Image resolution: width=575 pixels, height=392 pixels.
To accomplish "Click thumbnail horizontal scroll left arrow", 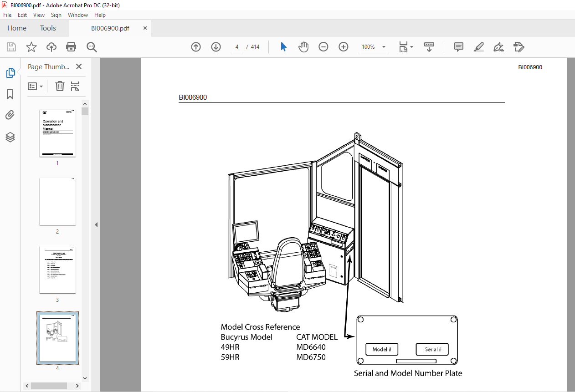I will tap(27, 386).
